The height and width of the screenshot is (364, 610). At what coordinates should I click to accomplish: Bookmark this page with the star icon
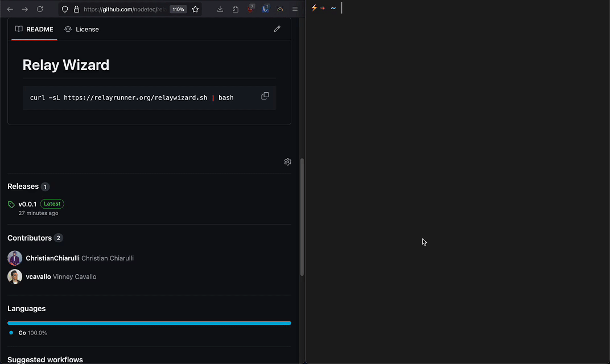click(195, 9)
